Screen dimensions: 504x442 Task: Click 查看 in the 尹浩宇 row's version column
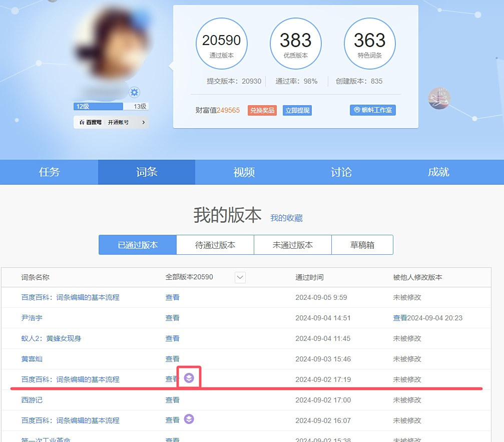[x=172, y=318]
